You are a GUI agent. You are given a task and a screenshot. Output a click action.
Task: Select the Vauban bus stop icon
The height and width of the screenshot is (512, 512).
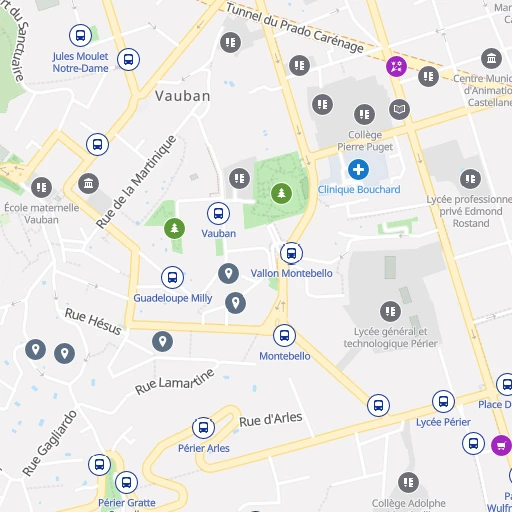point(218,213)
